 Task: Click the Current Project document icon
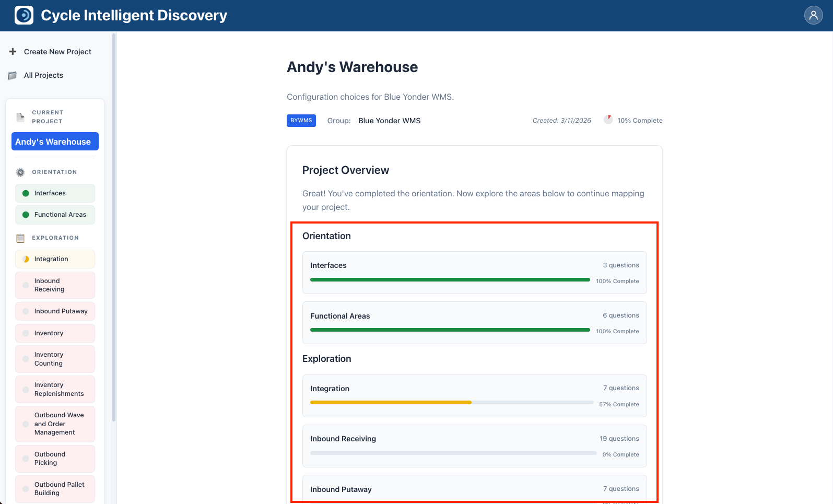(20, 117)
